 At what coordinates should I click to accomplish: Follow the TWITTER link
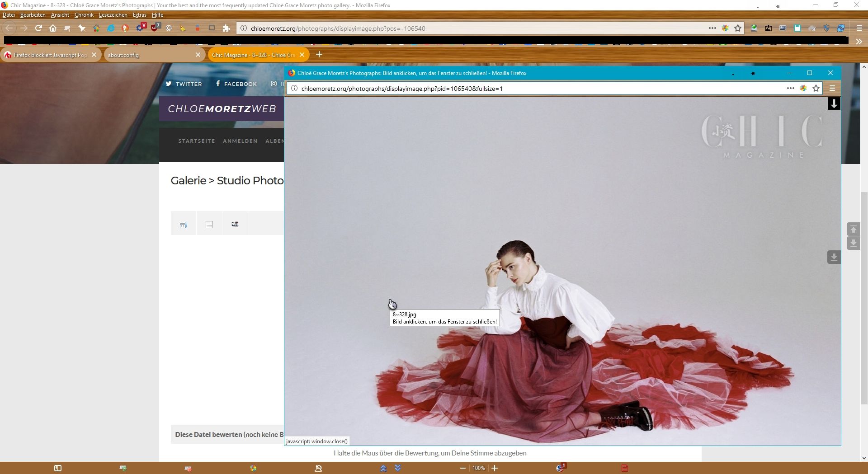tap(184, 84)
